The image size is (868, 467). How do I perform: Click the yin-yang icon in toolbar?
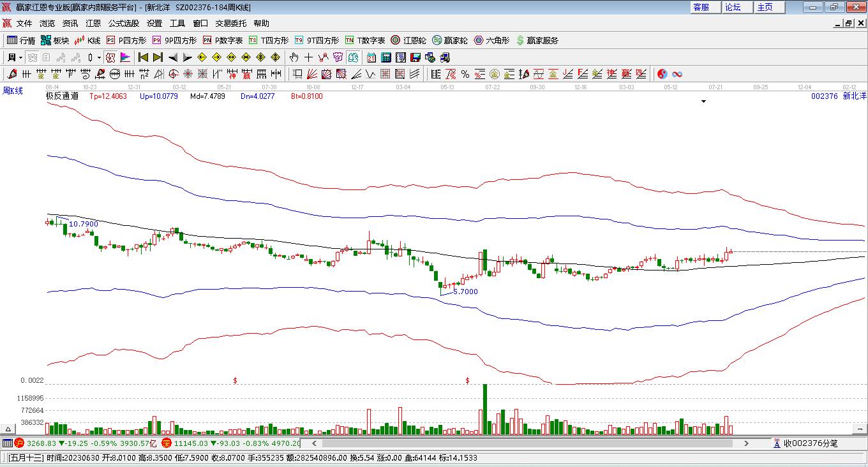662,74
